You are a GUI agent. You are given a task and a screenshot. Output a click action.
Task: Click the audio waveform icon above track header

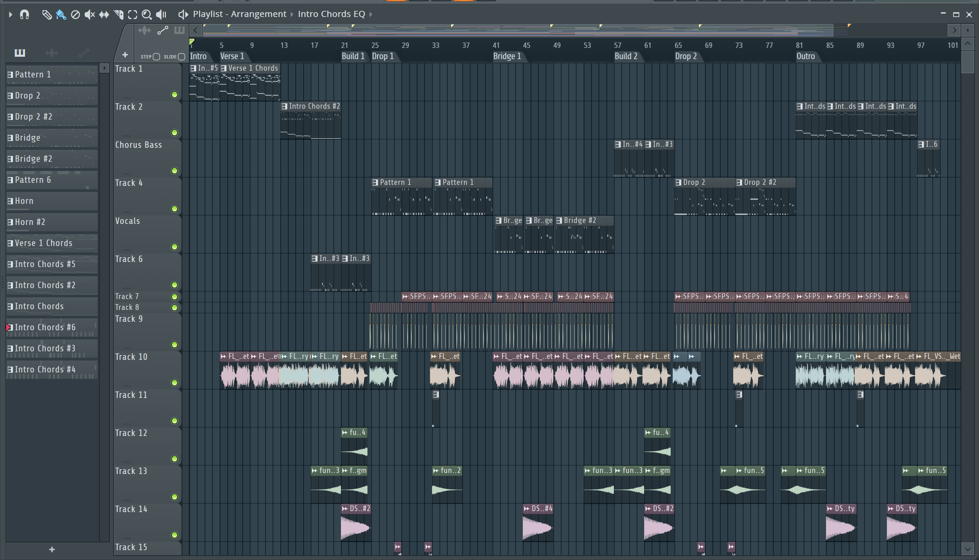point(144,30)
